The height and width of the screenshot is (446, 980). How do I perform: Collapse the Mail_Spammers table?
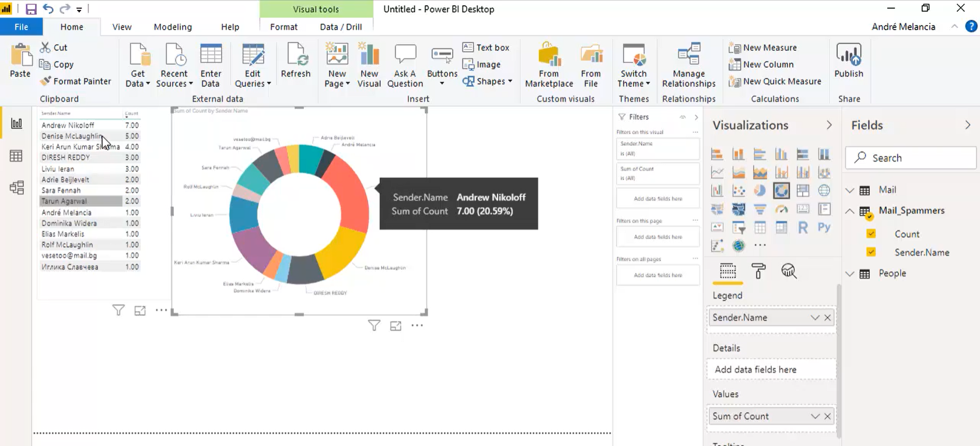850,211
